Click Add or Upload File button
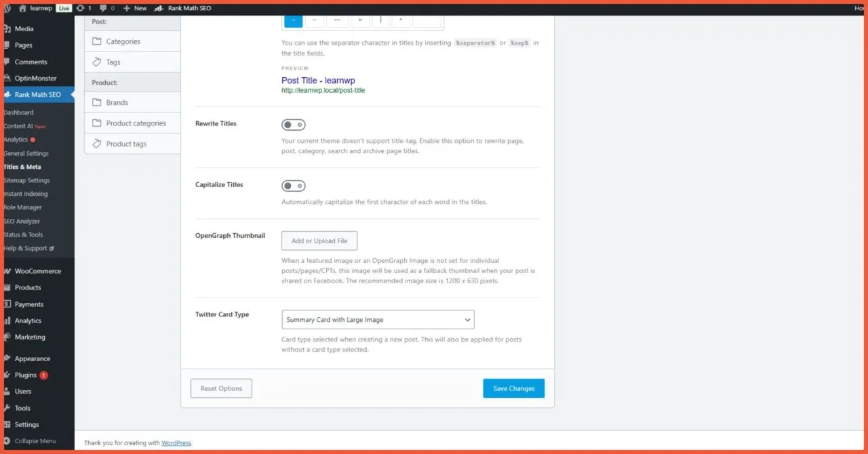868x454 pixels. point(319,241)
